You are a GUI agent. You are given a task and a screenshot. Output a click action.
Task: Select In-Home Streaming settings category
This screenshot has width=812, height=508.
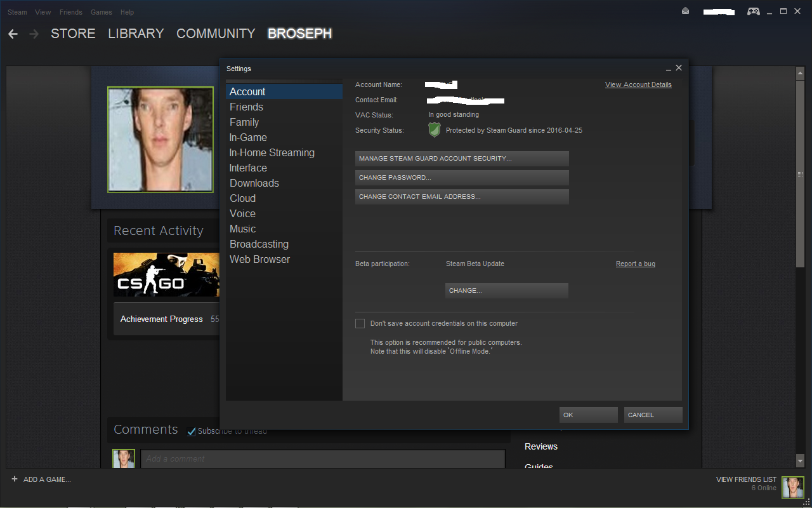pyautogui.click(x=272, y=153)
